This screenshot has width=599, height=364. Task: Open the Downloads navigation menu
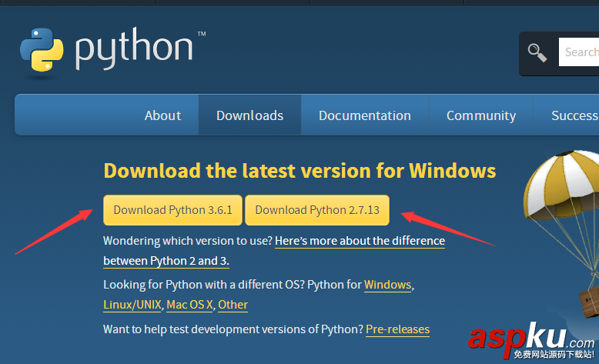click(249, 115)
